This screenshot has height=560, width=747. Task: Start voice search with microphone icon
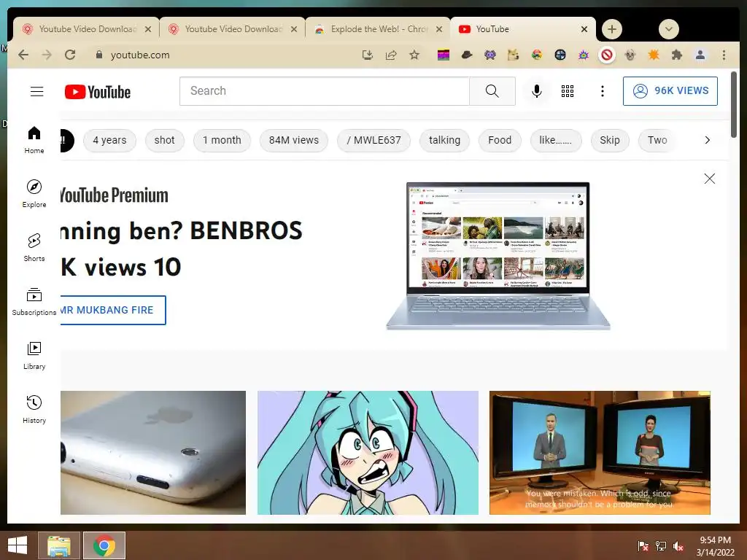(536, 91)
